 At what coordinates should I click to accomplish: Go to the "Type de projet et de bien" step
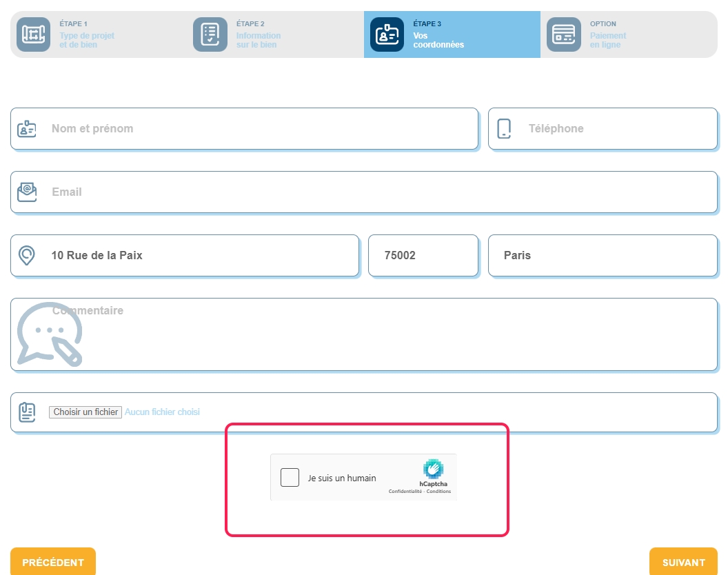pyautogui.click(x=87, y=40)
